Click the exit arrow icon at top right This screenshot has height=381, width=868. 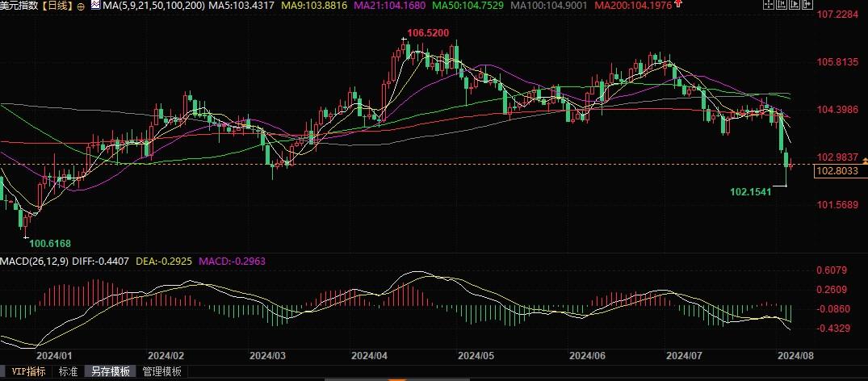807,4
